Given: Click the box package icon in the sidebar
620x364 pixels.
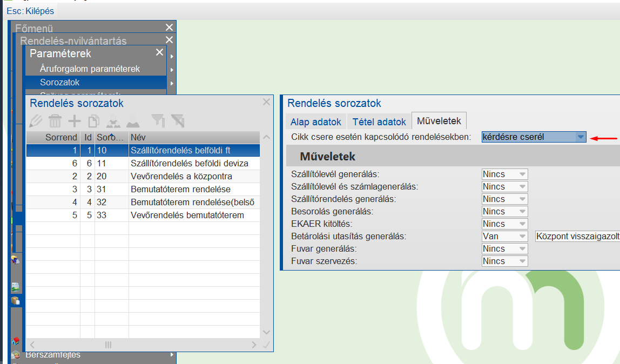Looking at the screenshot, I should [x=16, y=300].
